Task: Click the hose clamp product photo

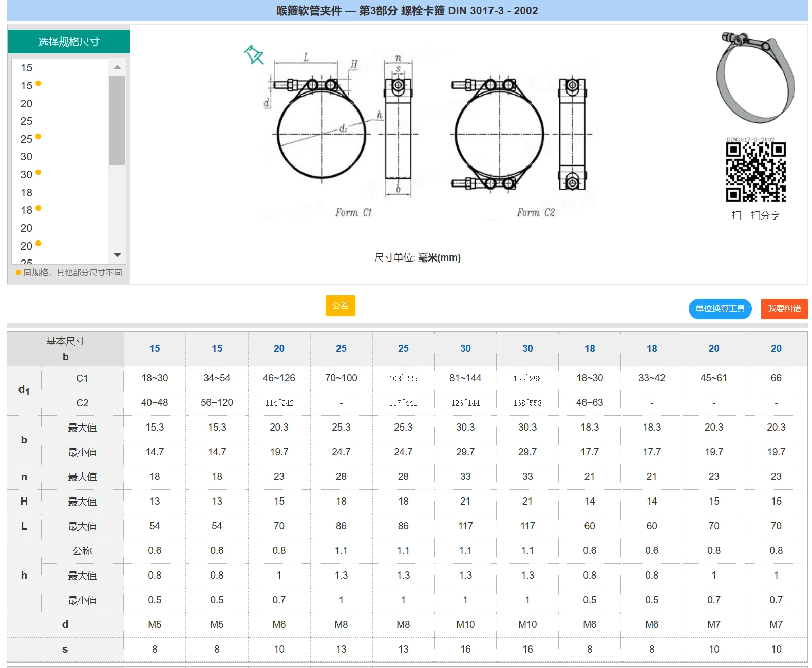Action: [755, 77]
